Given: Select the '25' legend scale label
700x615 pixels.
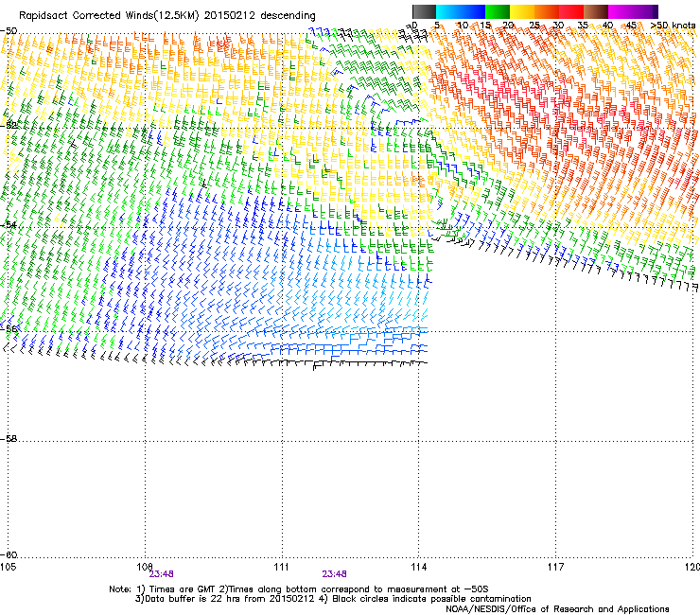Looking at the screenshot, I should [534, 26].
